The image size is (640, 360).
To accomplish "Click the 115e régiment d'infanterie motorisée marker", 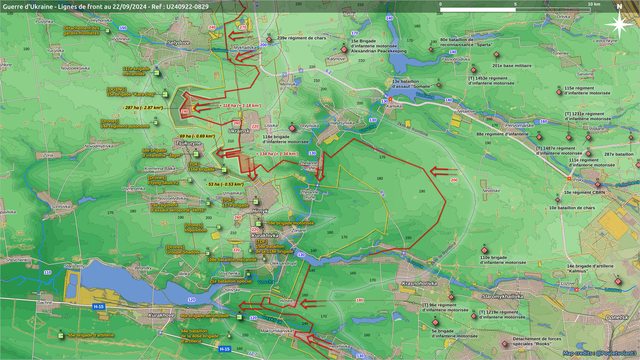I will tap(559, 92).
